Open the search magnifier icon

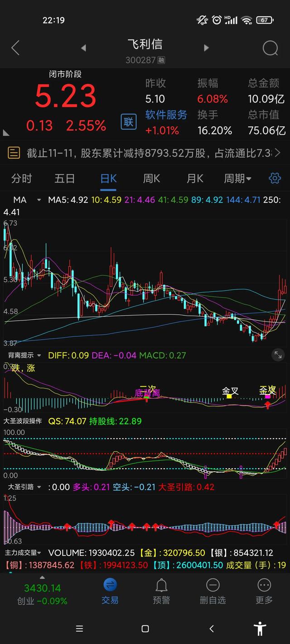pyautogui.click(x=270, y=48)
